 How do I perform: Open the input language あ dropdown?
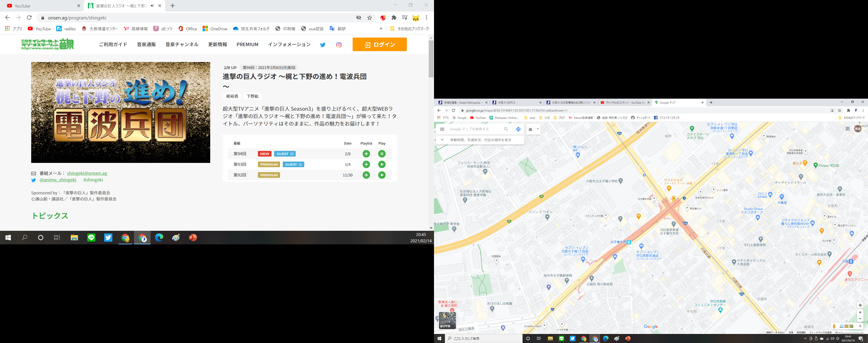538,129
